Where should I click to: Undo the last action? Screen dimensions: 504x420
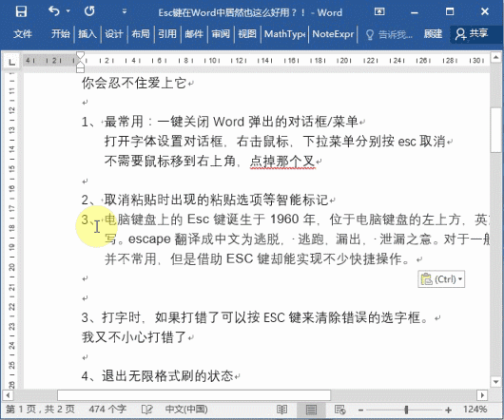click(54, 11)
